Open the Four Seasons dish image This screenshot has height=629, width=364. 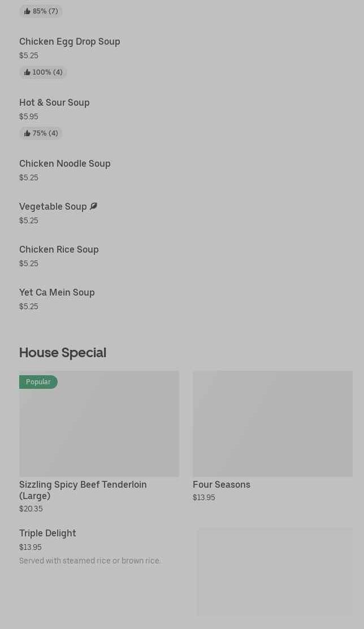tap(272, 424)
